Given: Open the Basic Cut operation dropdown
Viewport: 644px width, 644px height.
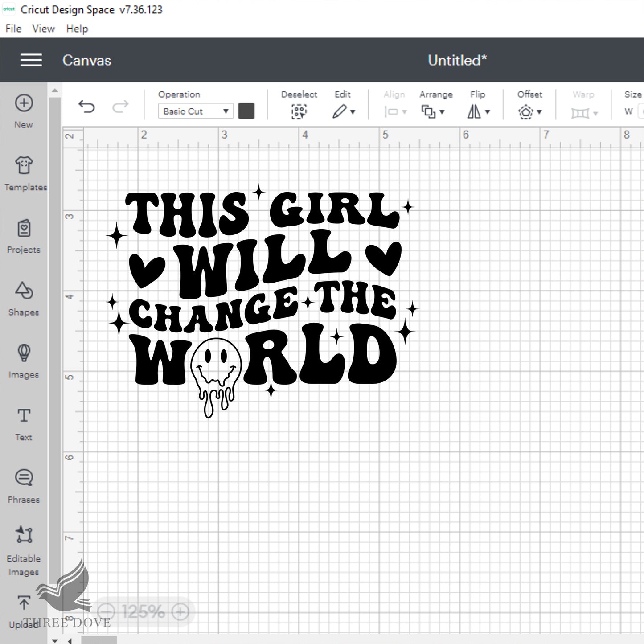Looking at the screenshot, I should [x=195, y=111].
